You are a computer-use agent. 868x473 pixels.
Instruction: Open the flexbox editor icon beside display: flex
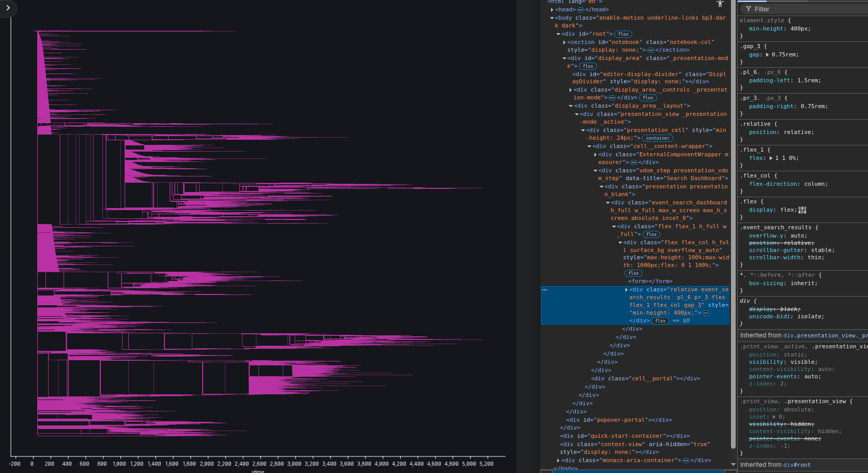coord(802,210)
